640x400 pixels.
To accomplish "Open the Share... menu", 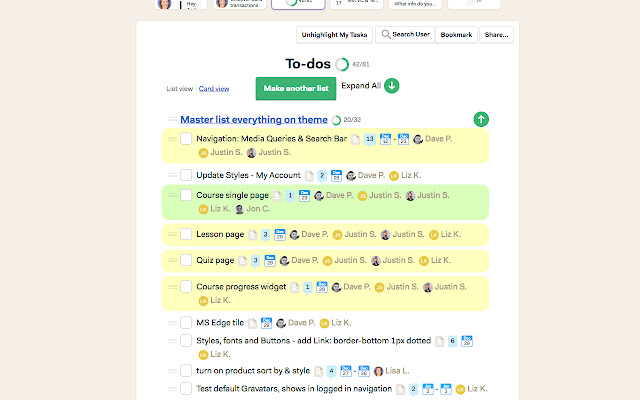I will point(496,35).
